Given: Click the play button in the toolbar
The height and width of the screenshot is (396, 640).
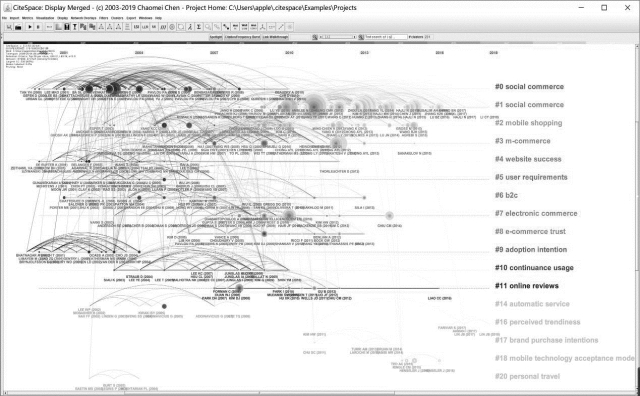Looking at the screenshot, I should 30,27.
